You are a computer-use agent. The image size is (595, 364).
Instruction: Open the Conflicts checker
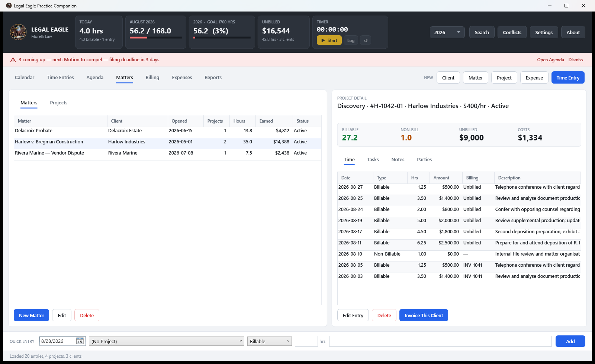pos(512,32)
